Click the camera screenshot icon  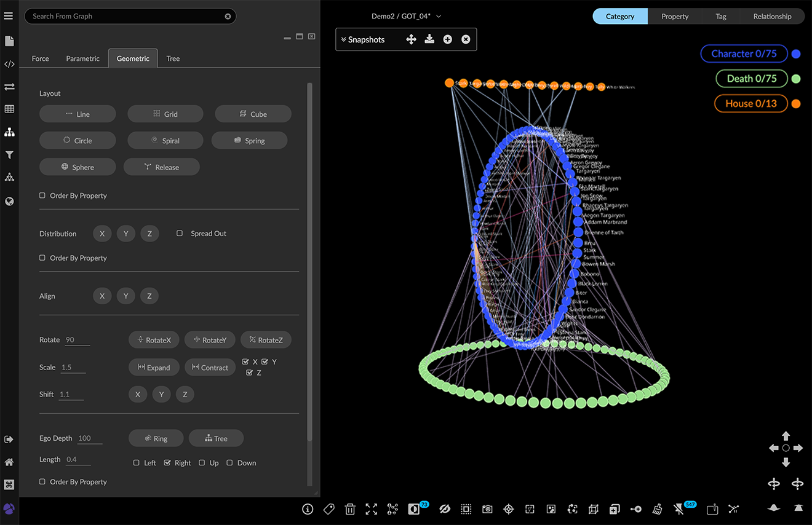click(487, 509)
